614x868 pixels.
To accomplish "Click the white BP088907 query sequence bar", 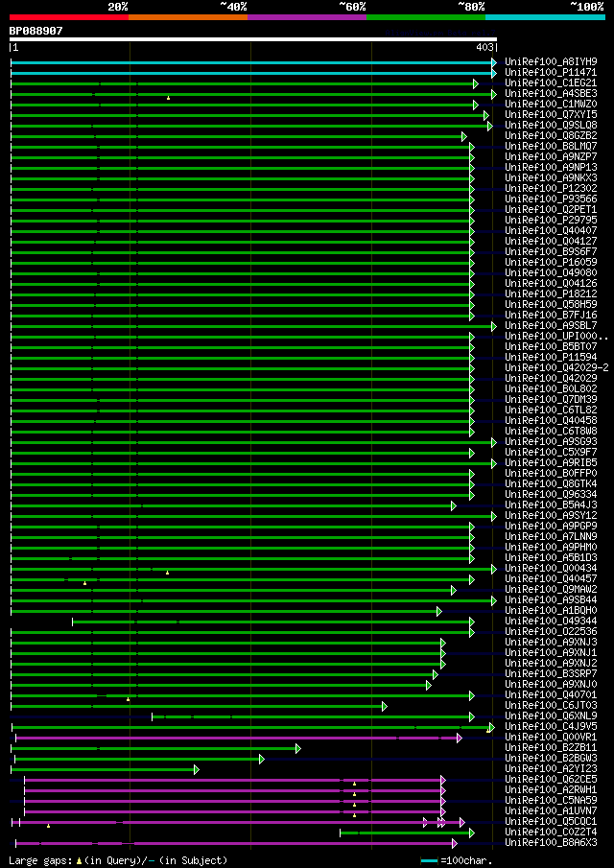I will coord(253,39).
